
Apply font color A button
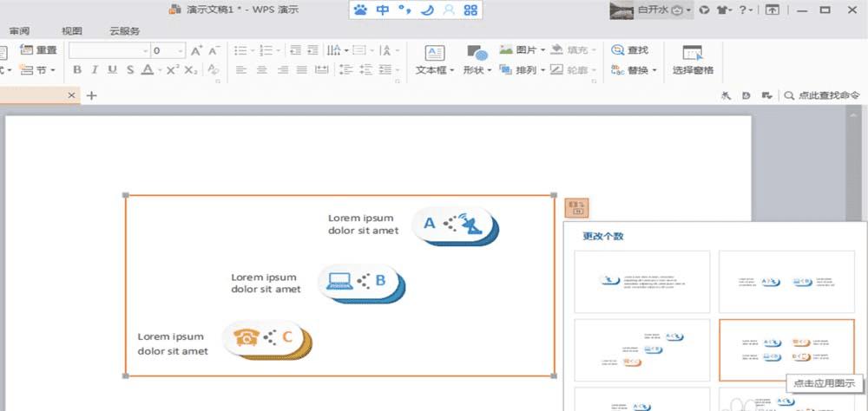click(x=148, y=69)
